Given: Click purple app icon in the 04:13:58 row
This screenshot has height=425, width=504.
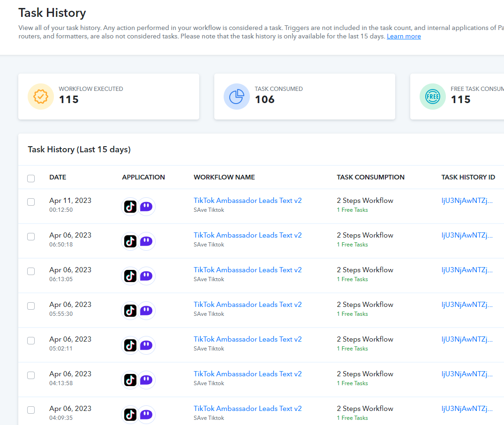Looking at the screenshot, I should click(x=146, y=380).
